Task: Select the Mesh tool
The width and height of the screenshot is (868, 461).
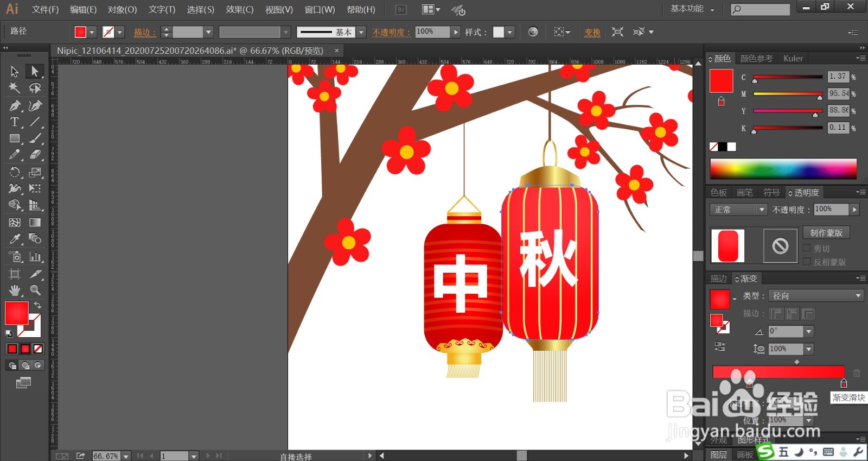Action: [x=15, y=222]
